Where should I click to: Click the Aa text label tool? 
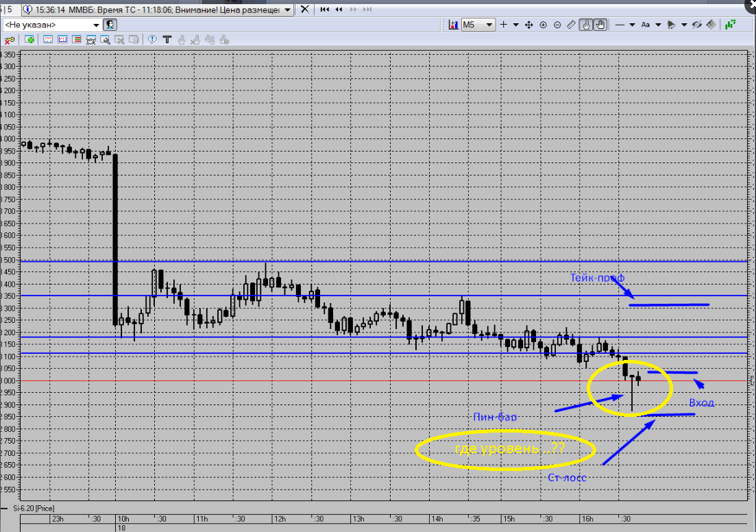coord(646,25)
